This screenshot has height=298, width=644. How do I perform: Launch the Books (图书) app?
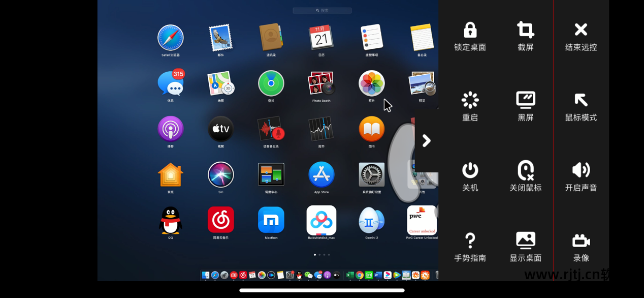pyautogui.click(x=371, y=129)
